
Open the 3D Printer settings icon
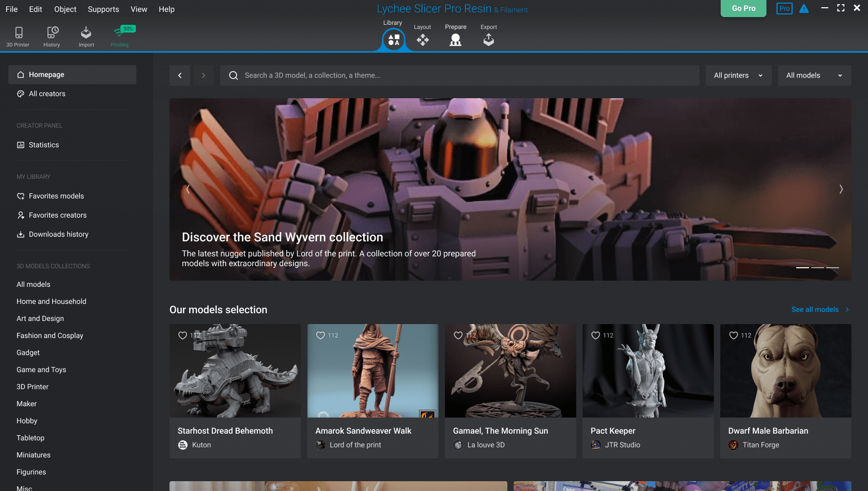pos(19,33)
